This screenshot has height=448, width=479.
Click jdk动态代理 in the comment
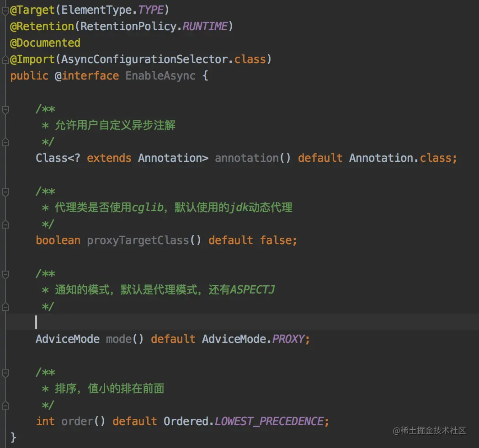coord(261,208)
